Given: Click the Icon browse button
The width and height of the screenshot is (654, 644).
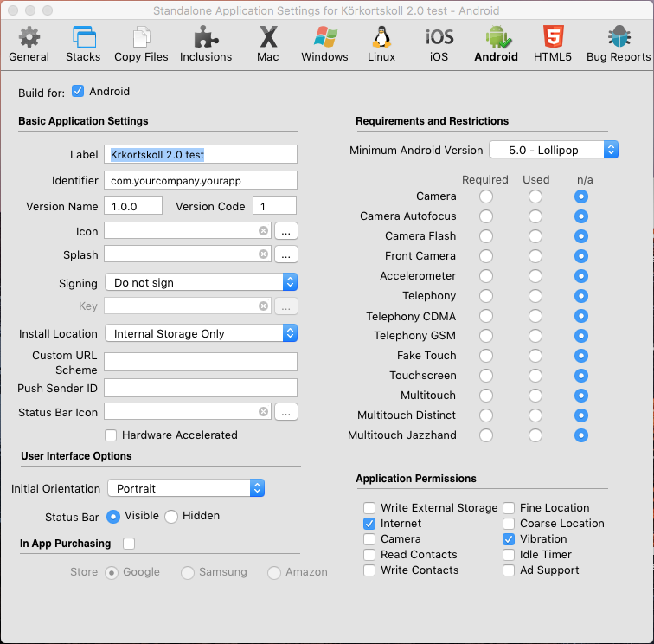Looking at the screenshot, I should point(286,231).
